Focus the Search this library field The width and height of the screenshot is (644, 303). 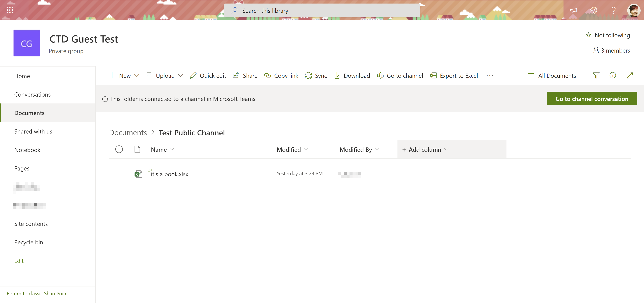(x=322, y=10)
